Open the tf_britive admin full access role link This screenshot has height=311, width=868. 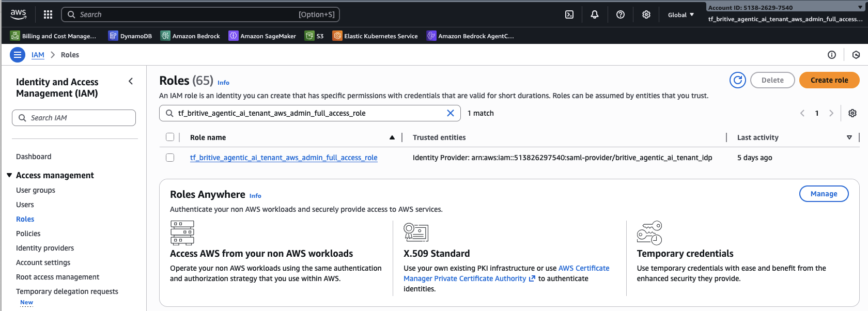(x=284, y=158)
